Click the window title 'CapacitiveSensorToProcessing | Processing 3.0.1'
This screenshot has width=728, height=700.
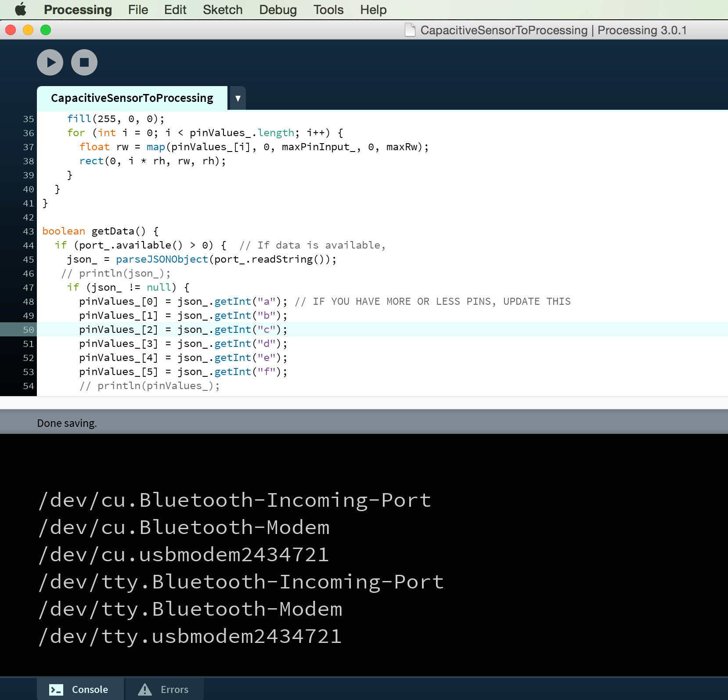coord(554,30)
